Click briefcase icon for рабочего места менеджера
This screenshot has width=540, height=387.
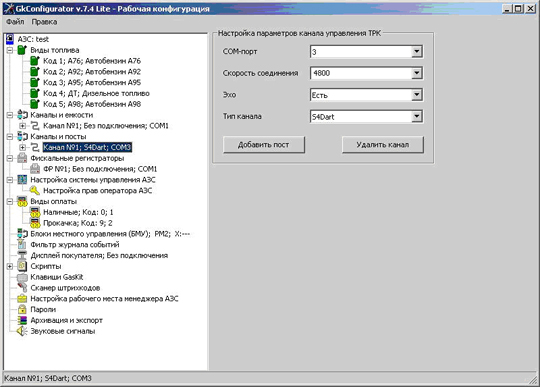point(22,299)
